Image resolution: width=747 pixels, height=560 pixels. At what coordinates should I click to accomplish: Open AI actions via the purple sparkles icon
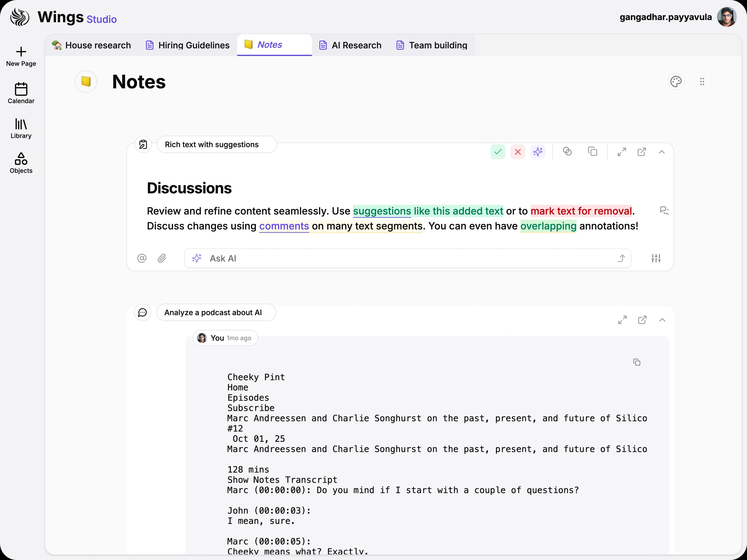pyautogui.click(x=538, y=152)
